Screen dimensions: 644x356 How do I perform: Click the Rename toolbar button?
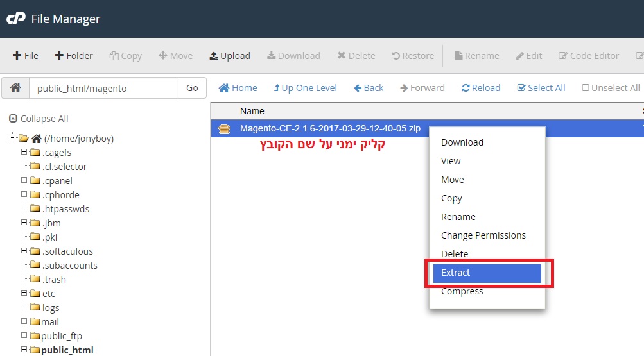tap(477, 56)
